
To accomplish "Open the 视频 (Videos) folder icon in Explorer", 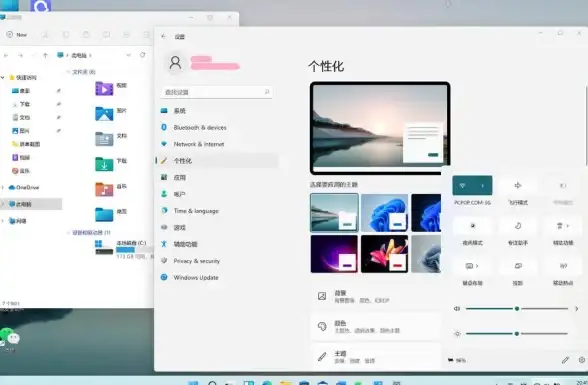I will click(104, 89).
